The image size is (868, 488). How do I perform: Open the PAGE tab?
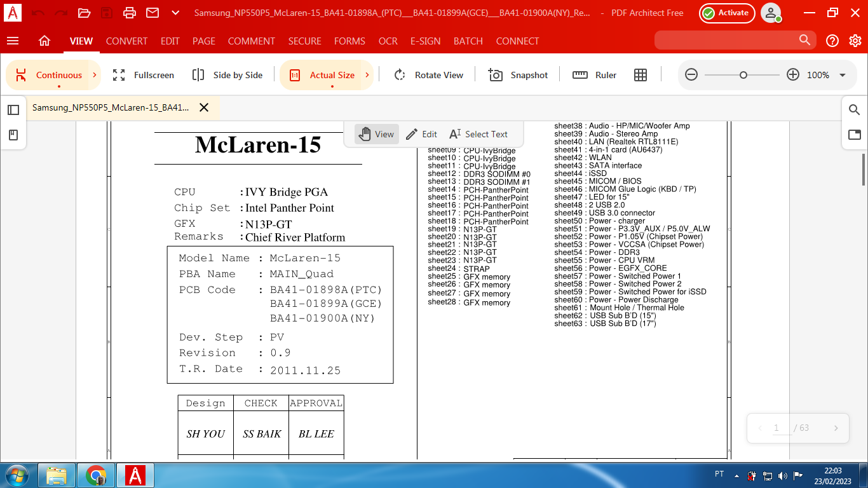[204, 41]
